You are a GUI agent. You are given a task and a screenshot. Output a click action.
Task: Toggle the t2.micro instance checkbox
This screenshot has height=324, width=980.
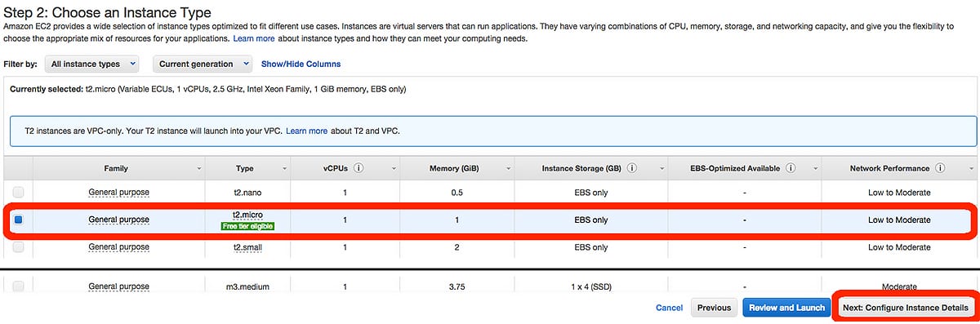tap(18, 220)
